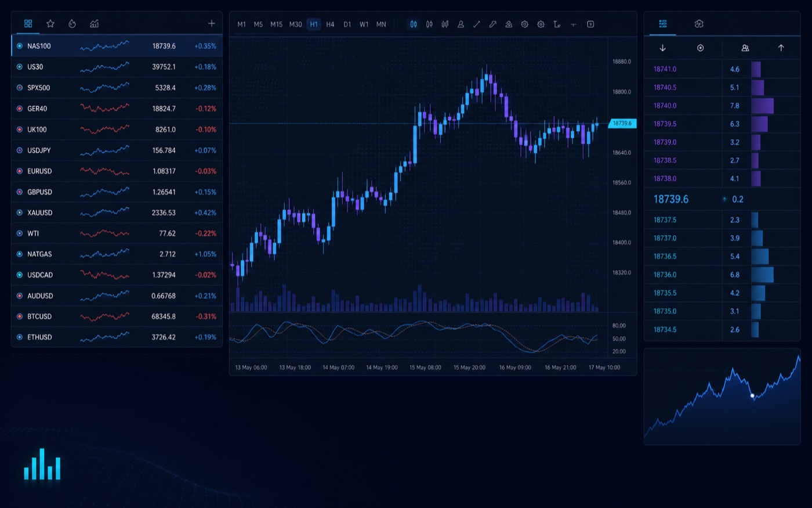
Task: Select the radio dot beside EURUSD
Action: point(20,171)
